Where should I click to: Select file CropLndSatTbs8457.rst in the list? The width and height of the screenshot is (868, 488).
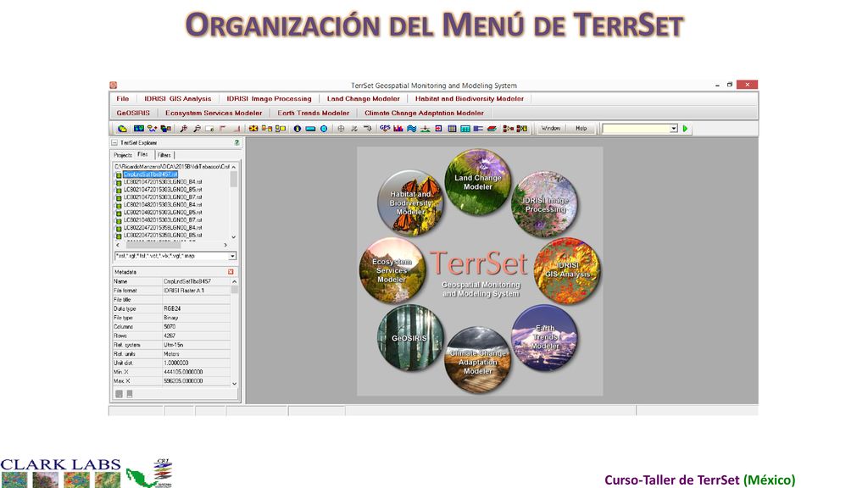click(150, 175)
